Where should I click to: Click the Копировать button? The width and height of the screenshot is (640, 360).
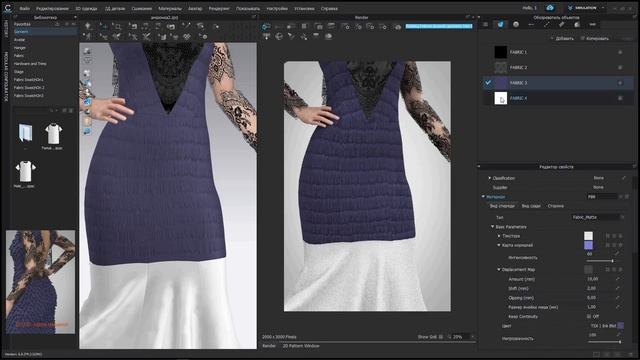tap(595, 38)
